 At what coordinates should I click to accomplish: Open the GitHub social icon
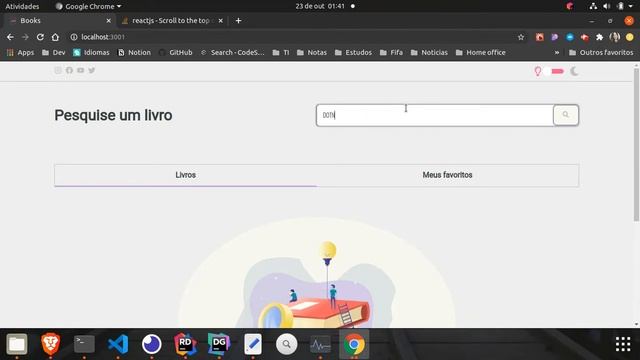pyautogui.click(x=69, y=70)
